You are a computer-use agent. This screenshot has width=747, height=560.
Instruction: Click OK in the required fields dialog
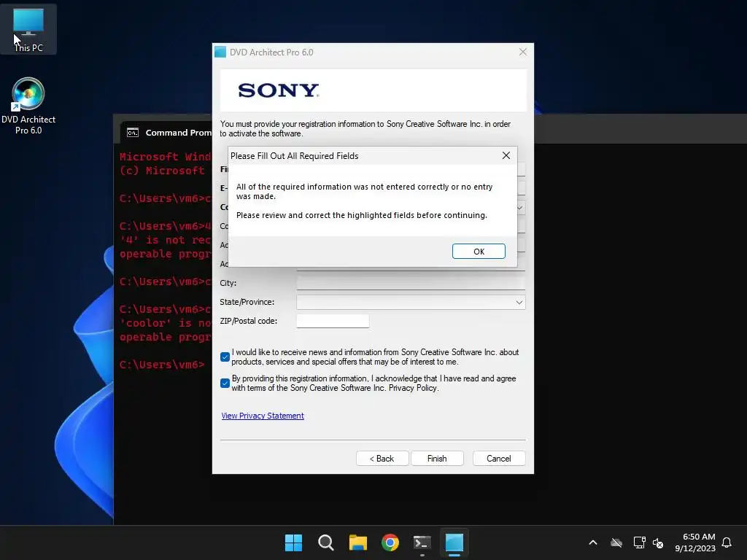coord(479,252)
